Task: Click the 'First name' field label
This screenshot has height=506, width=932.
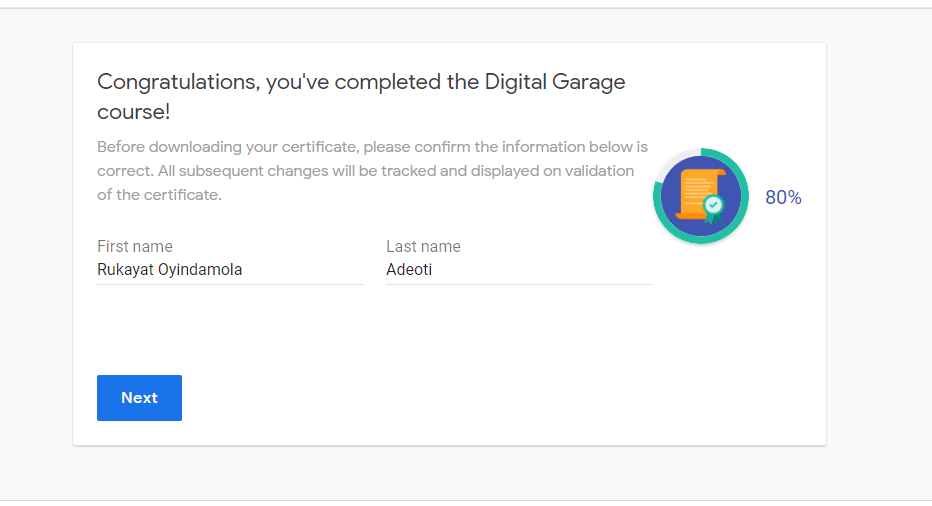Action: click(x=135, y=246)
